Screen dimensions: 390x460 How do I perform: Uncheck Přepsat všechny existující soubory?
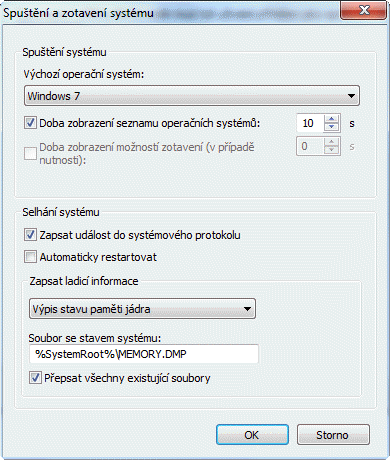point(35,378)
